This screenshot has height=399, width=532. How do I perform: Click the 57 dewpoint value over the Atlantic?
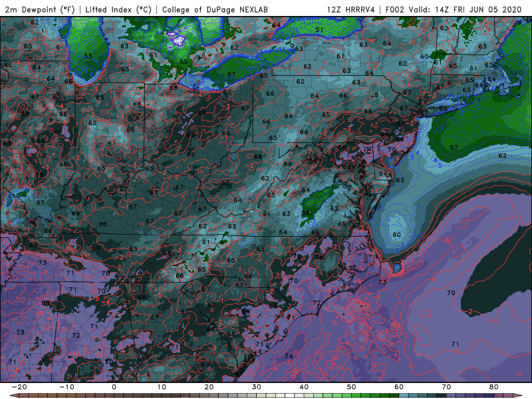click(x=454, y=148)
